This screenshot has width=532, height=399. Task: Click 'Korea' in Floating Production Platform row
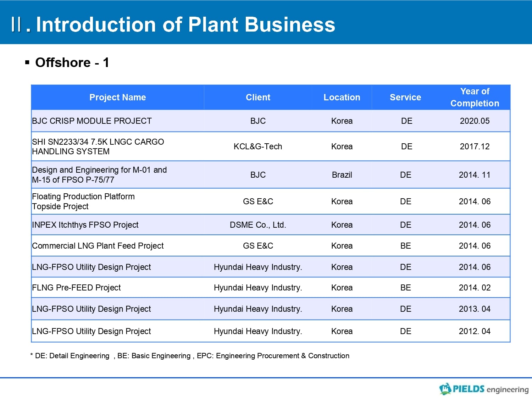342,201
